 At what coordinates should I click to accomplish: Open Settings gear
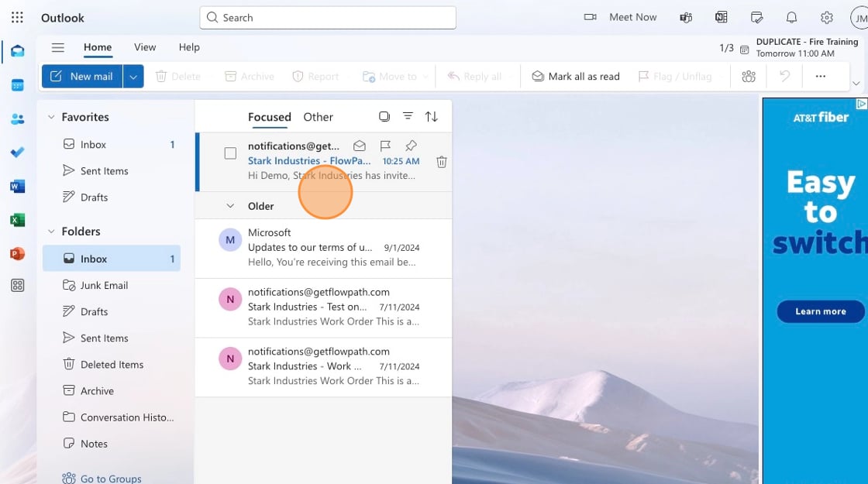click(826, 18)
